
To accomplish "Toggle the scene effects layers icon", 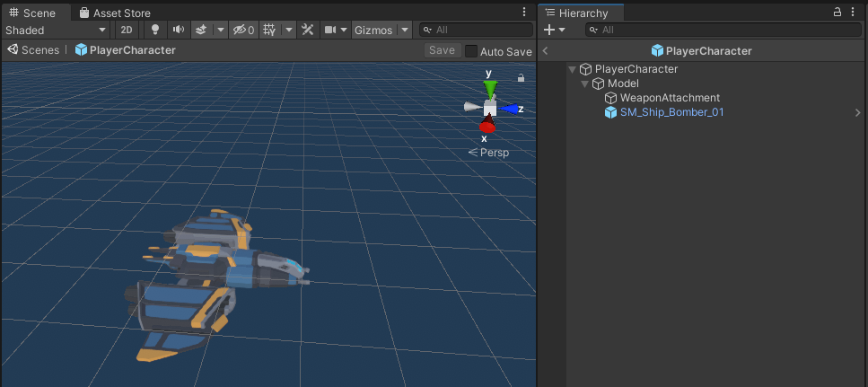I will click(202, 30).
